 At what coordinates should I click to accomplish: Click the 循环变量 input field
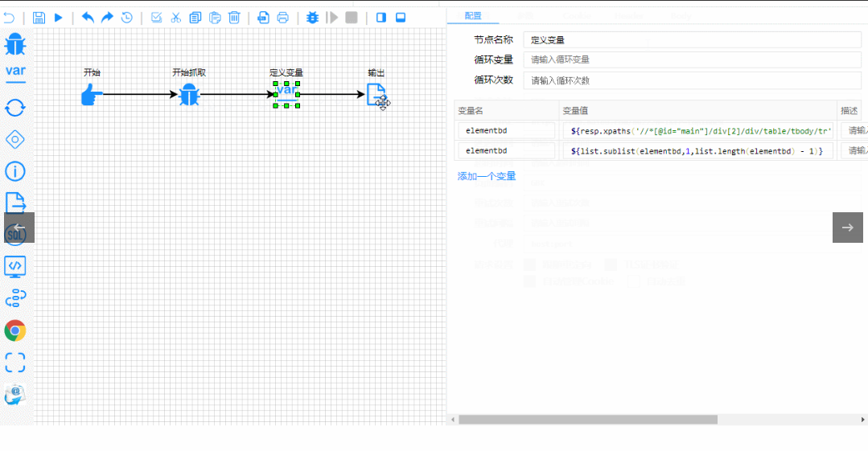coord(692,59)
